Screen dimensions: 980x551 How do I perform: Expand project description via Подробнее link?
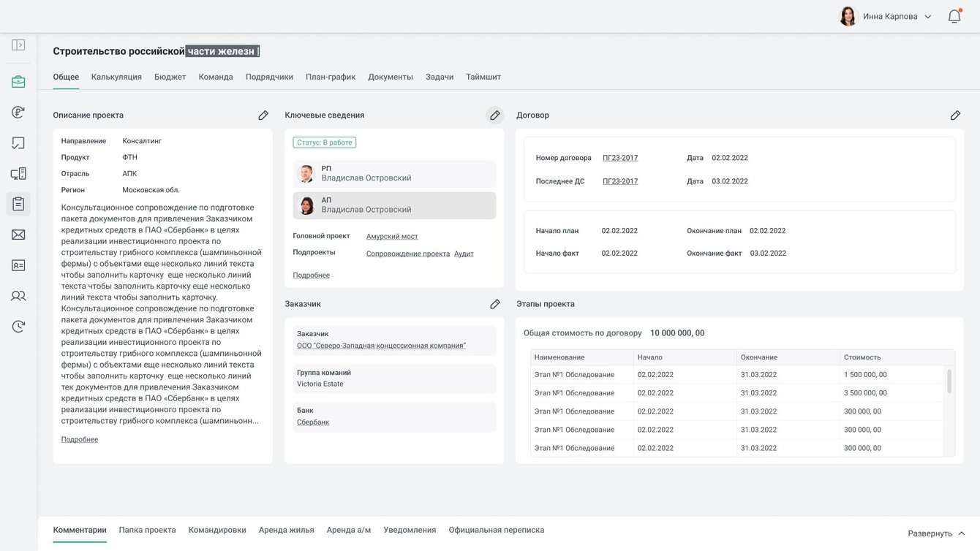point(80,440)
